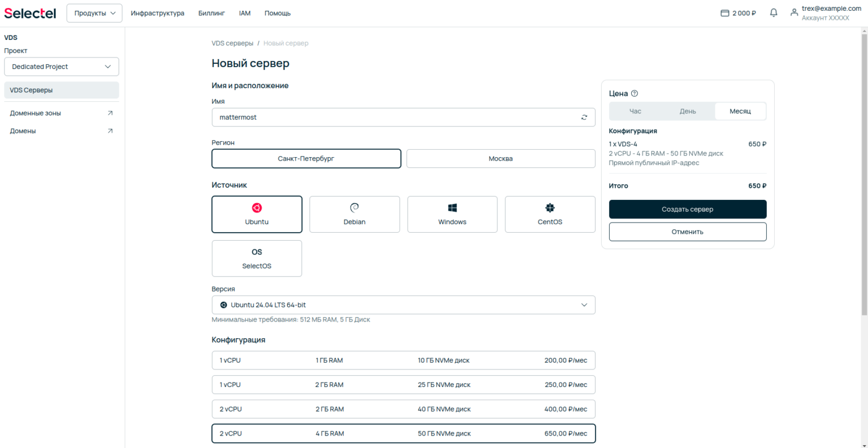
Task: Open the Помощь menu
Action: point(278,13)
